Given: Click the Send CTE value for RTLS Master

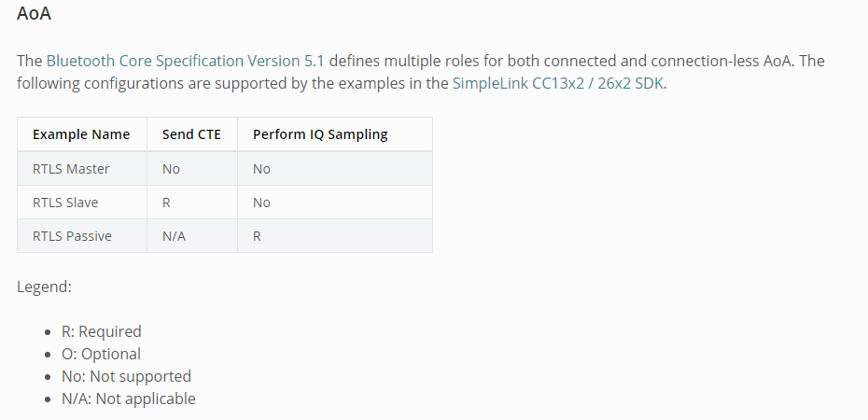Looking at the screenshot, I should point(171,169).
